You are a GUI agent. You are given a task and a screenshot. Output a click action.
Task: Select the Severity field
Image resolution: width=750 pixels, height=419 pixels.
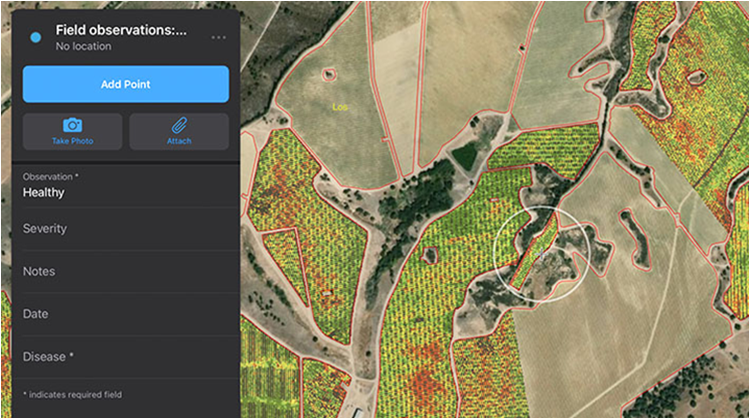pos(120,229)
